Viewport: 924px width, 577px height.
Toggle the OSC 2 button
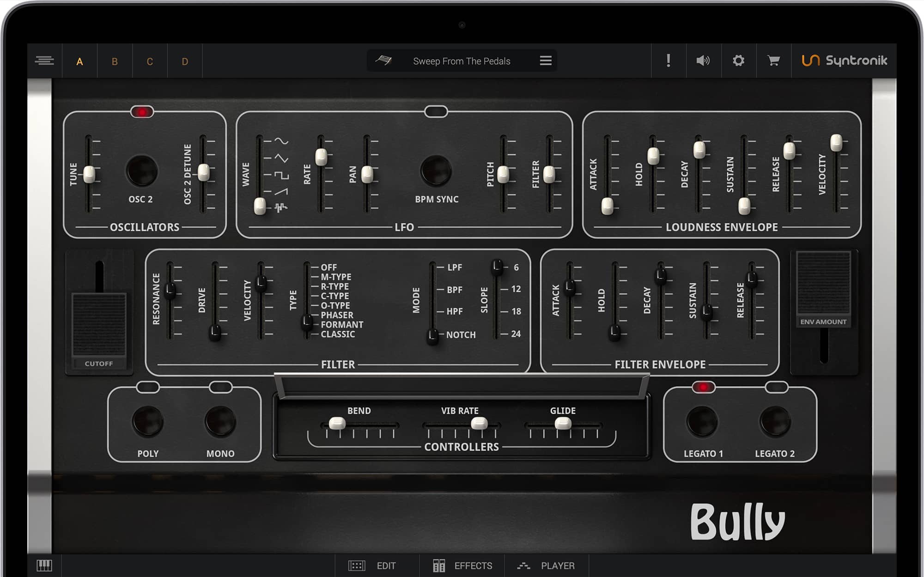(142, 170)
